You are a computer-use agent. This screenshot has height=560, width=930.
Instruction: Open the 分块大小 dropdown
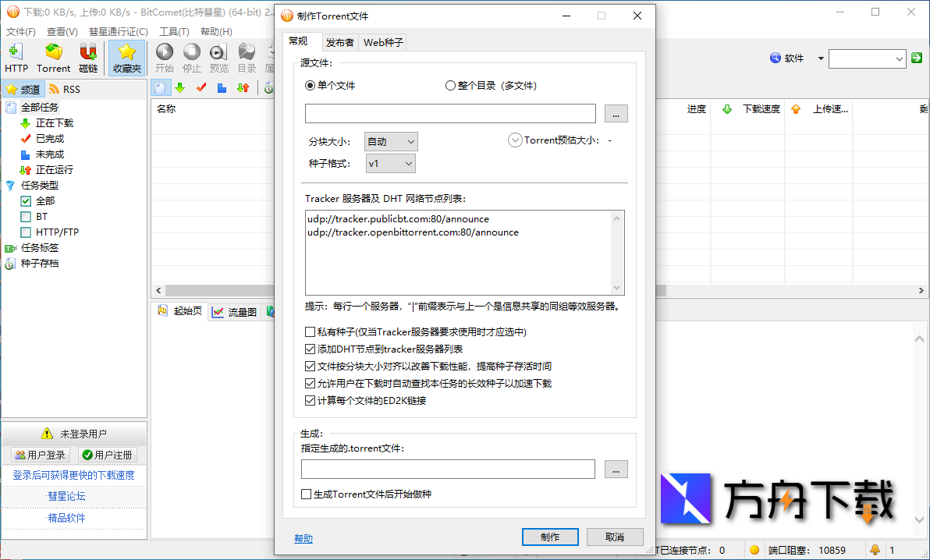point(391,141)
